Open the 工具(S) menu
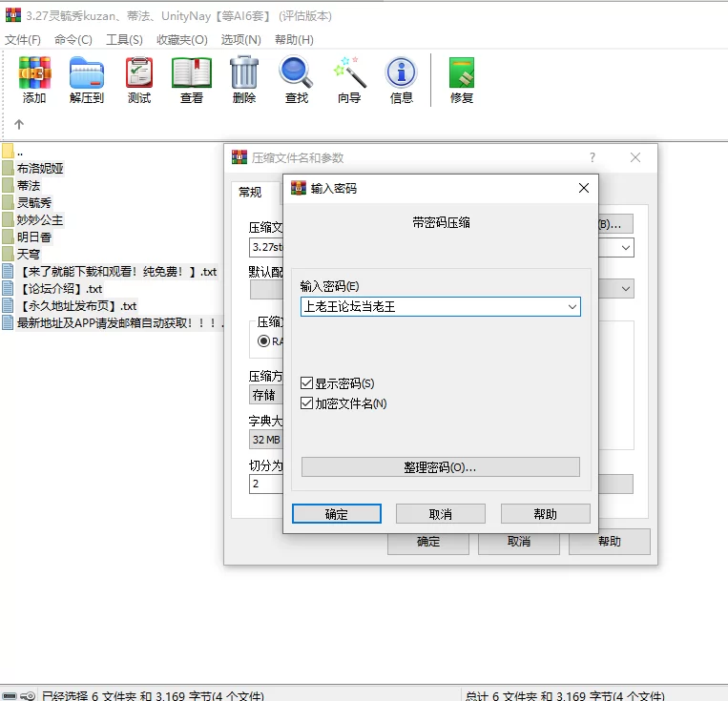The height and width of the screenshot is (701, 728). tap(124, 39)
